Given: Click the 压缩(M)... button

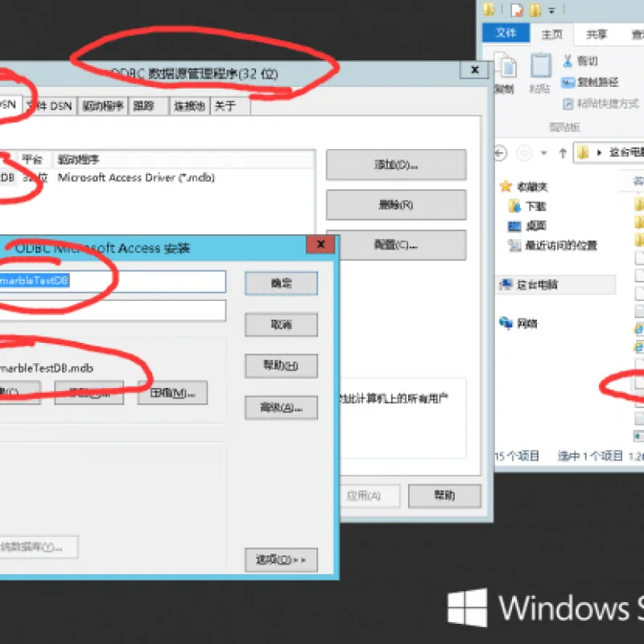Looking at the screenshot, I should pyautogui.click(x=172, y=393).
